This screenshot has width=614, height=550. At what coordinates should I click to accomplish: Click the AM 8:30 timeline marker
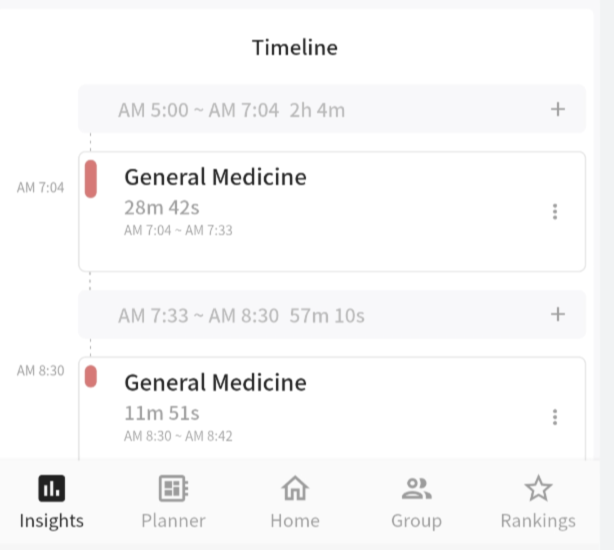click(x=40, y=371)
